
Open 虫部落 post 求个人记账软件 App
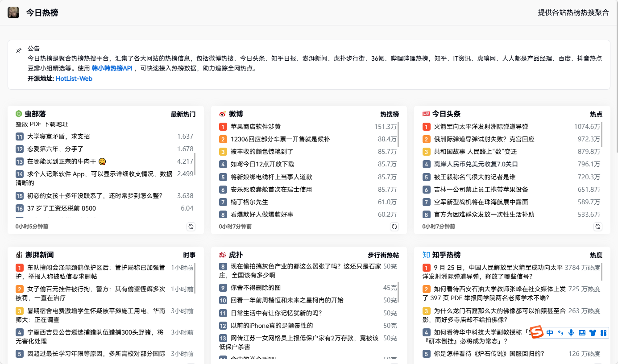click(94, 178)
